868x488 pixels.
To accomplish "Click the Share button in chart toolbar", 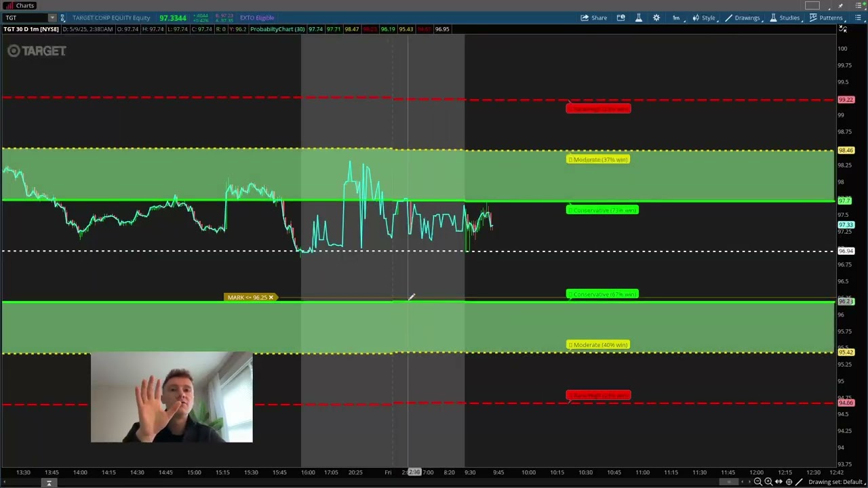I will (x=594, y=18).
